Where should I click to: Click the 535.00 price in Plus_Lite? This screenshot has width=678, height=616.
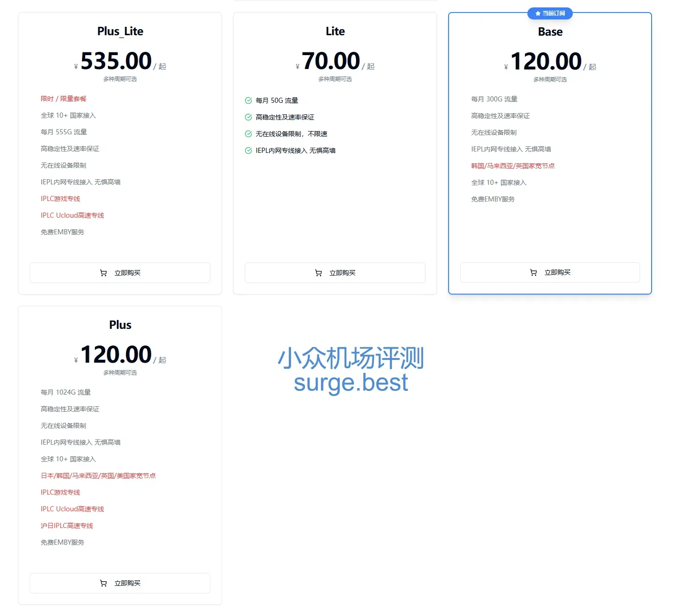click(x=116, y=61)
